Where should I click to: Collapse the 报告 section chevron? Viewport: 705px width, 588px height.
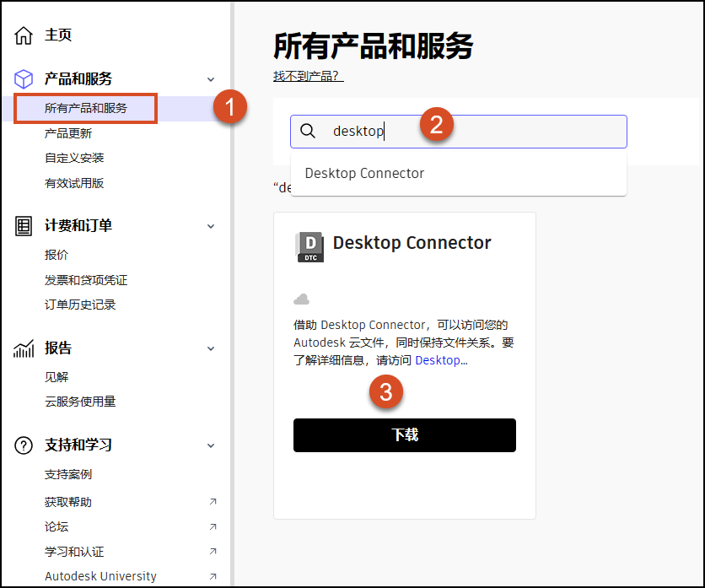click(211, 348)
